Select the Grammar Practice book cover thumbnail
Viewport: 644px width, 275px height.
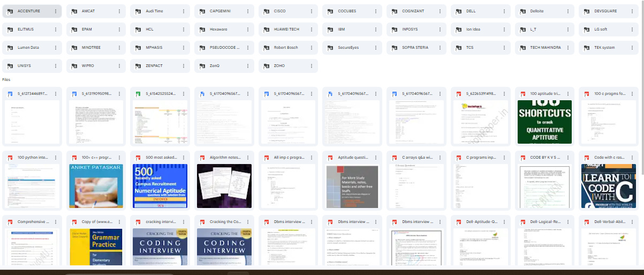click(96, 247)
